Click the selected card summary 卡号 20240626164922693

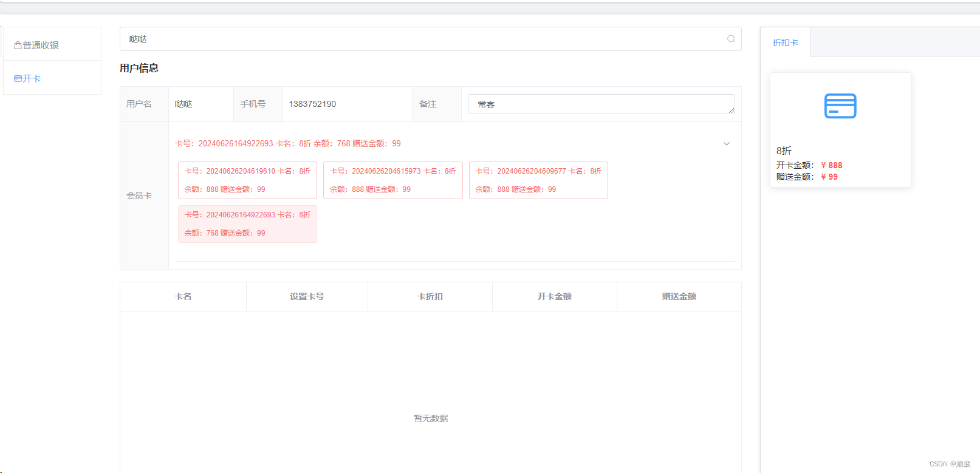288,144
